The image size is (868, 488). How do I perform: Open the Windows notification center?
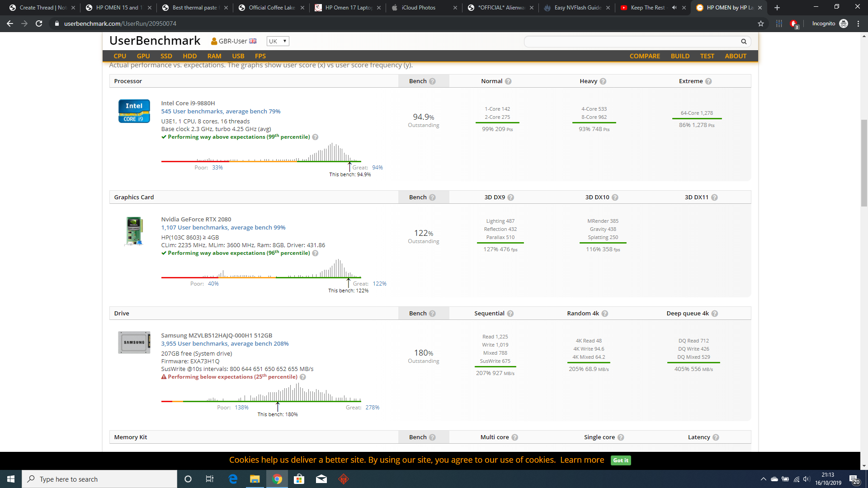[854, 479]
